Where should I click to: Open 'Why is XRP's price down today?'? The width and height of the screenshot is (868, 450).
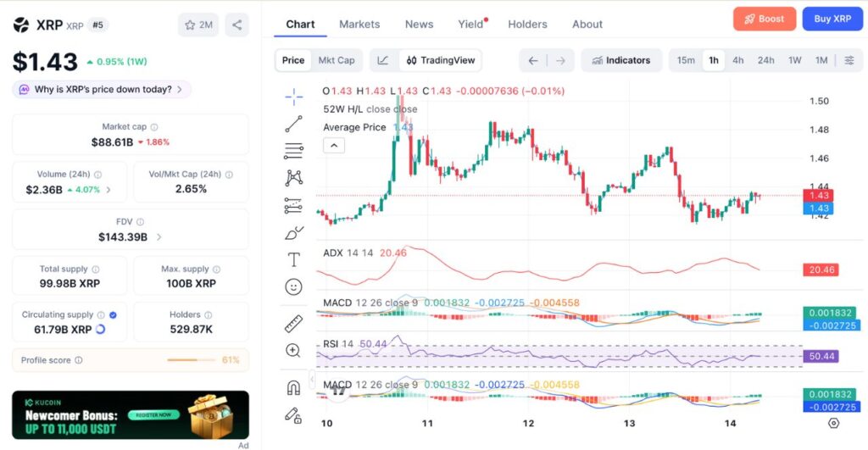[102, 89]
